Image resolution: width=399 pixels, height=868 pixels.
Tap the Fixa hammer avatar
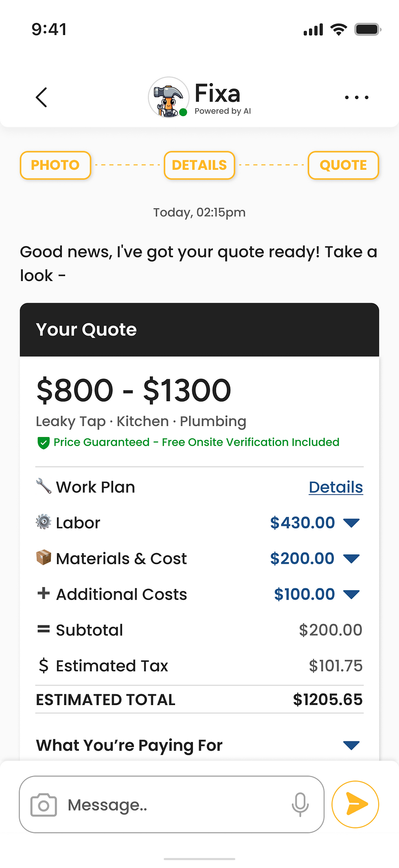[x=169, y=97]
